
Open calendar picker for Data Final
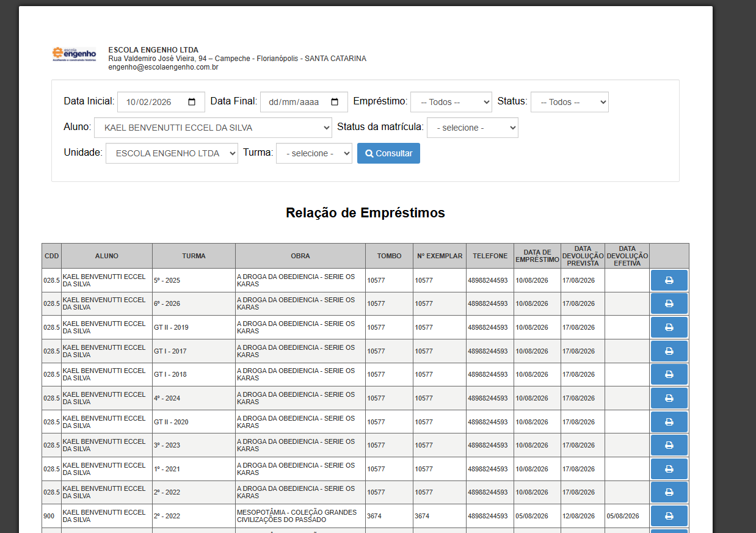[335, 102]
